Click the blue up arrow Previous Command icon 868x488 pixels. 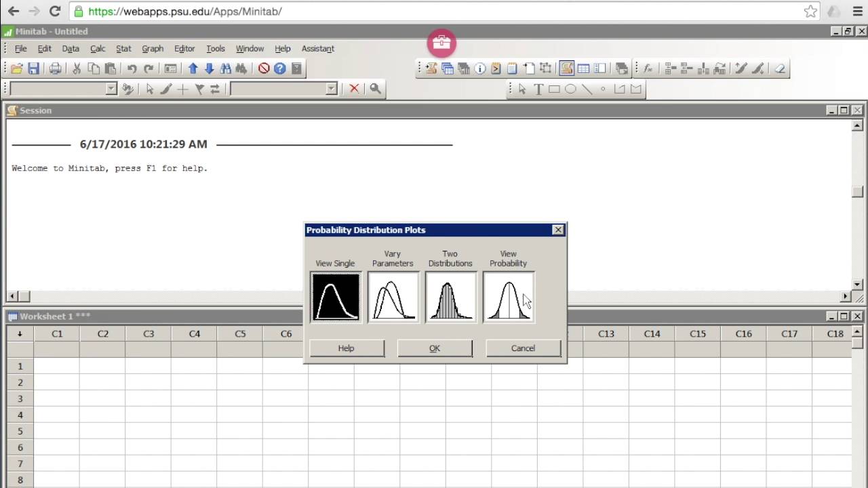[x=193, y=68]
